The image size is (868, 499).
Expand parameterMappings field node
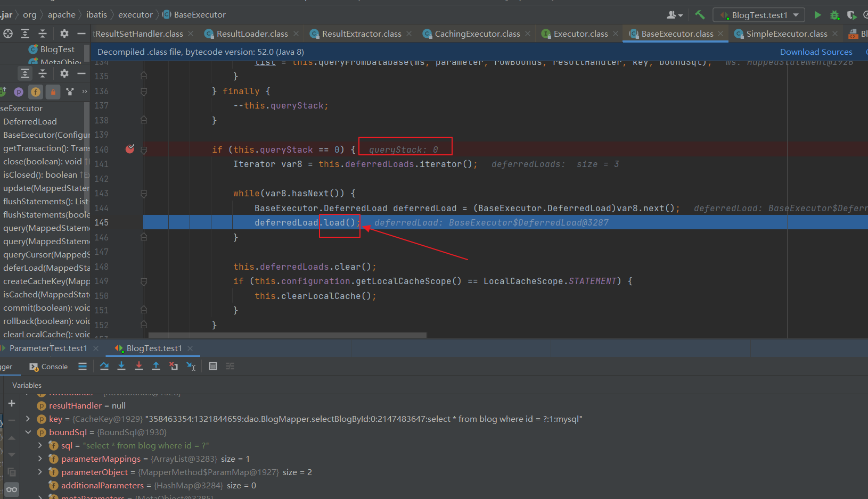[40, 459]
